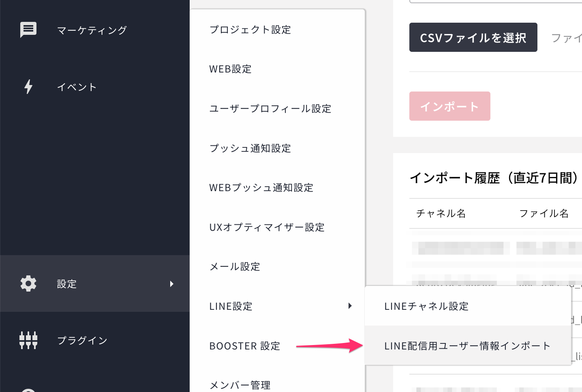The width and height of the screenshot is (582, 392).
Task: Select WEBプッシュ通知設定 option
Action: pyautogui.click(x=261, y=188)
